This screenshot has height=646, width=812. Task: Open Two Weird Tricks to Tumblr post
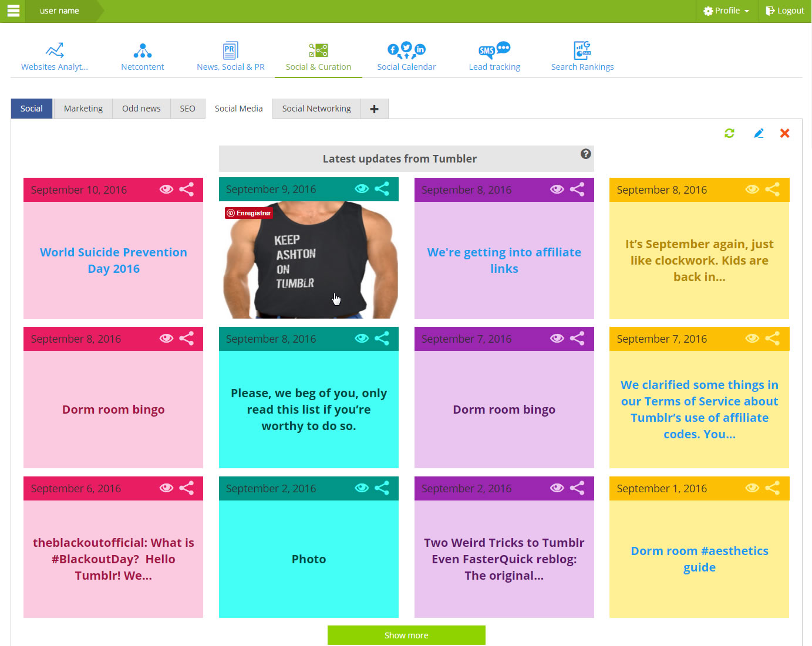tap(504, 559)
